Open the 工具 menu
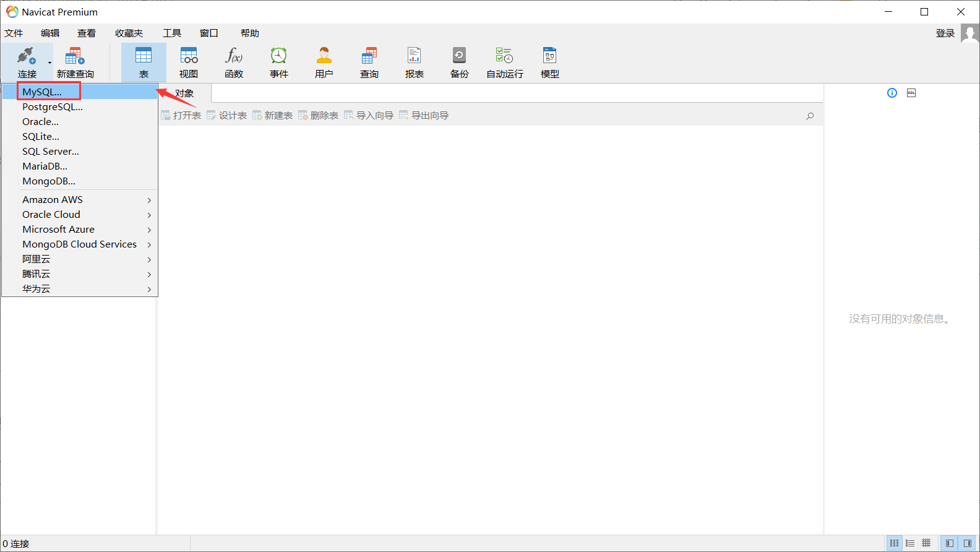 [x=172, y=33]
